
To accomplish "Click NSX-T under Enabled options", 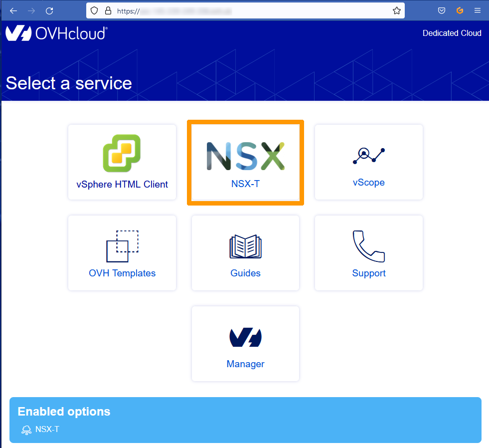I will coord(47,429).
